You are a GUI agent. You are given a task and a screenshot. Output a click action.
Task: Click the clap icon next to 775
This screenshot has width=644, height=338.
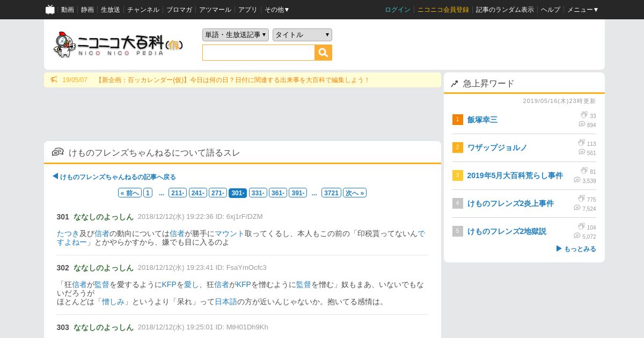tap(581, 199)
